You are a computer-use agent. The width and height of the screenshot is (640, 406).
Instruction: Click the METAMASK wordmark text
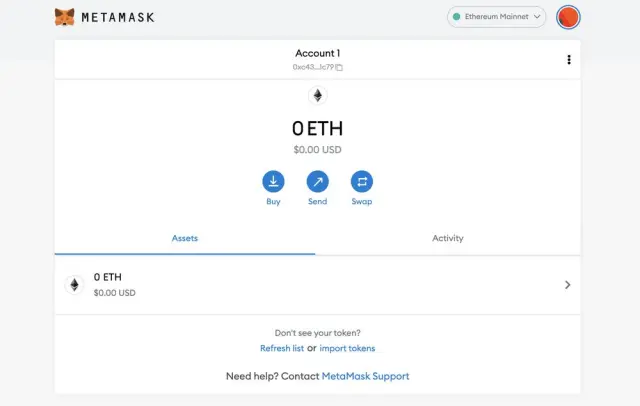click(119, 17)
